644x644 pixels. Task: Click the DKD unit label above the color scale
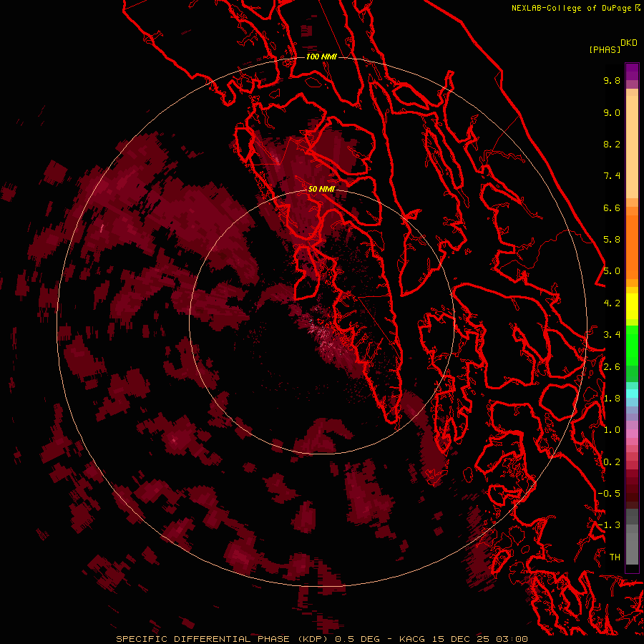tap(629, 43)
